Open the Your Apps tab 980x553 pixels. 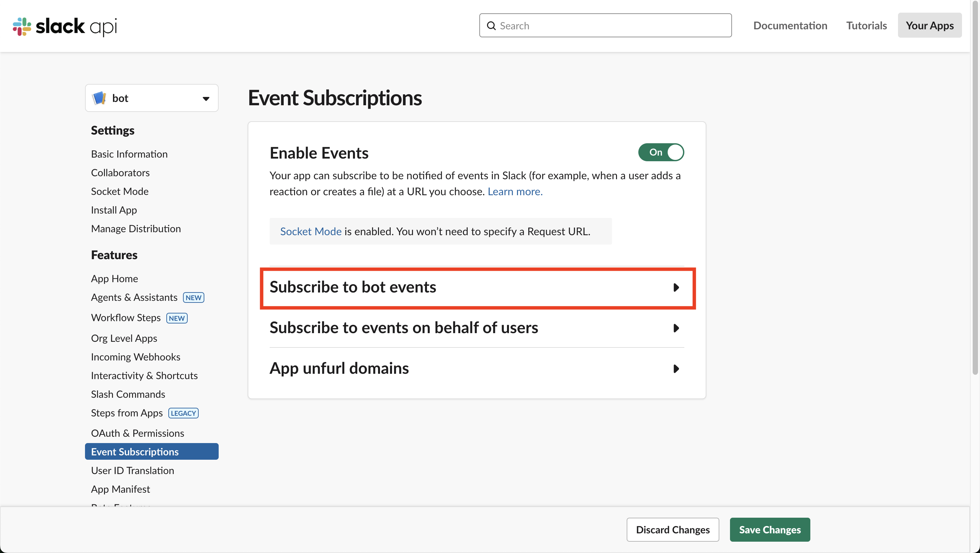click(929, 25)
